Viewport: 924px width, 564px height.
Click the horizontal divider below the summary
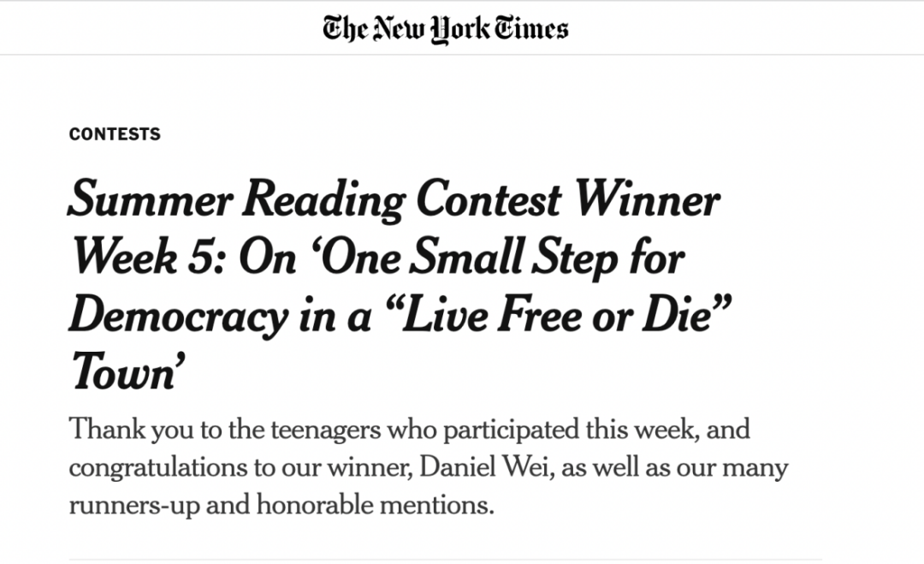(x=446, y=559)
